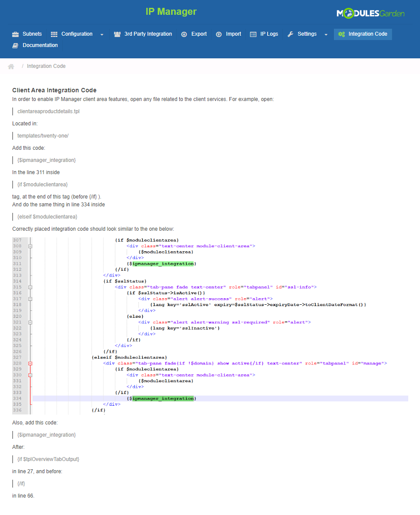The image size is (420, 515).
Task: Go to home via breadcrumb house icon
Action: (11, 66)
